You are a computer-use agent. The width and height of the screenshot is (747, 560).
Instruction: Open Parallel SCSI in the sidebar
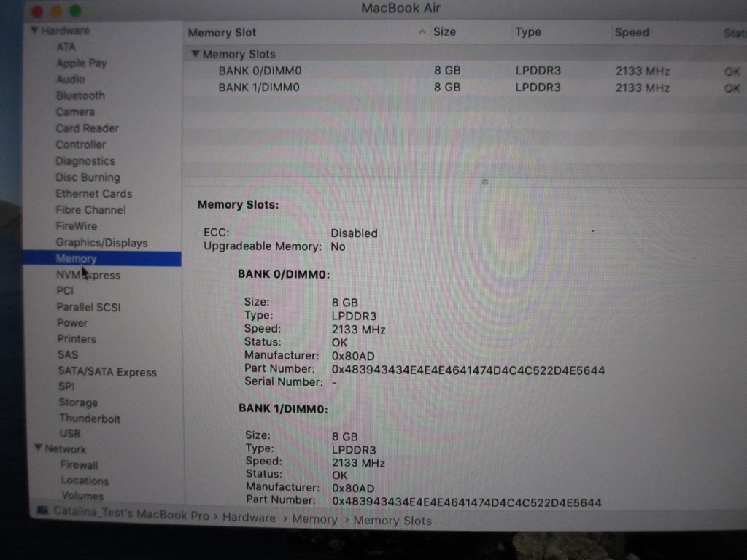[88, 307]
